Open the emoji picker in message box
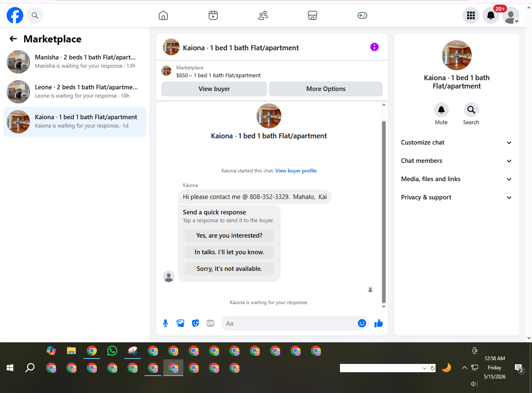532x393 pixels. tap(362, 323)
